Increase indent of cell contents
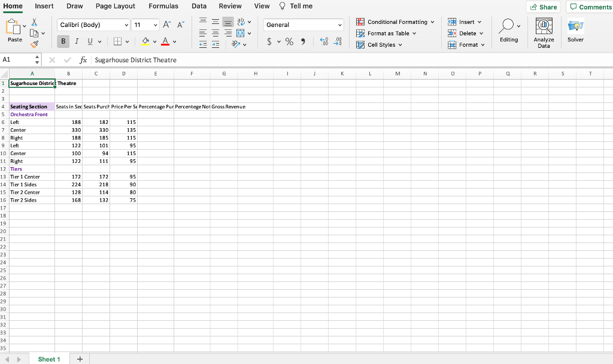Screen dimensions: 613x364 click(x=216, y=44)
